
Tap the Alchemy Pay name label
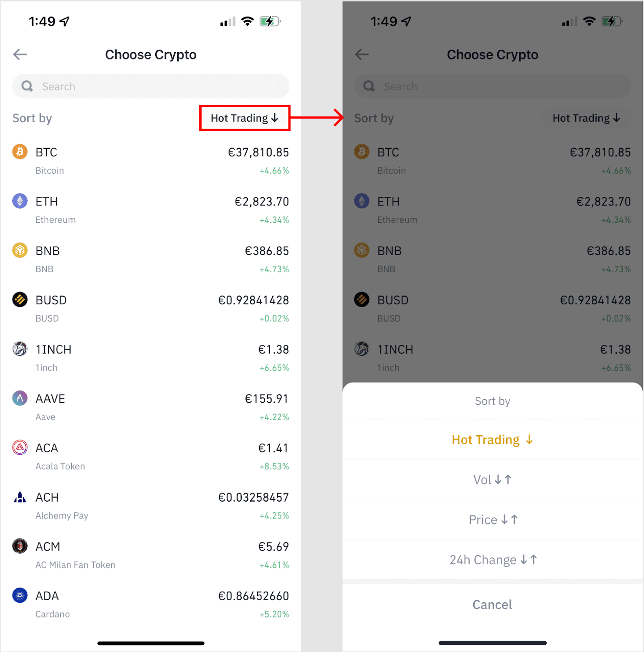(x=62, y=515)
